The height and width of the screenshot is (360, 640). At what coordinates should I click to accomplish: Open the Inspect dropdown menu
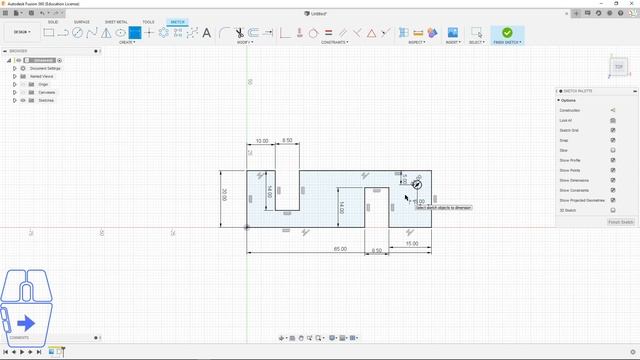[x=417, y=42]
